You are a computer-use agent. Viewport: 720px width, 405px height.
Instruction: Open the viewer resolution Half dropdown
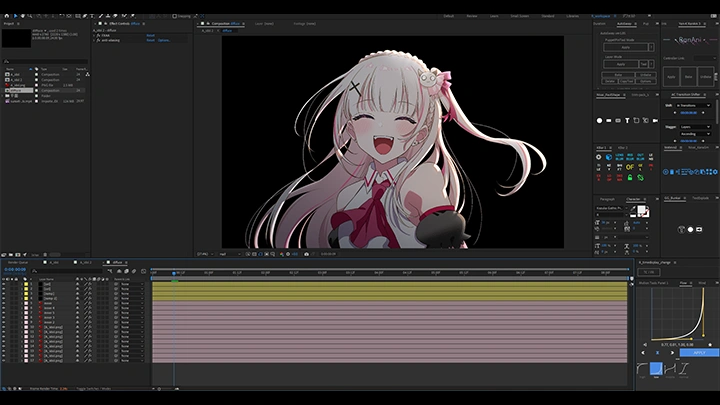click(x=228, y=254)
